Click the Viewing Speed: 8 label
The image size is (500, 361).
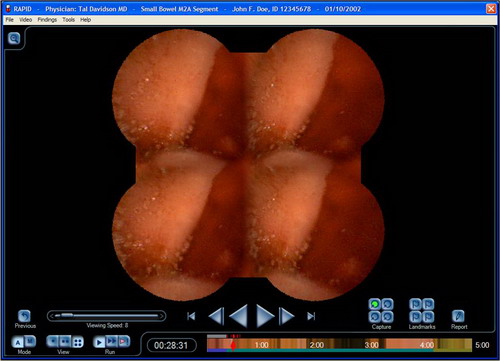pyautogui.click(x=107, y=325)
